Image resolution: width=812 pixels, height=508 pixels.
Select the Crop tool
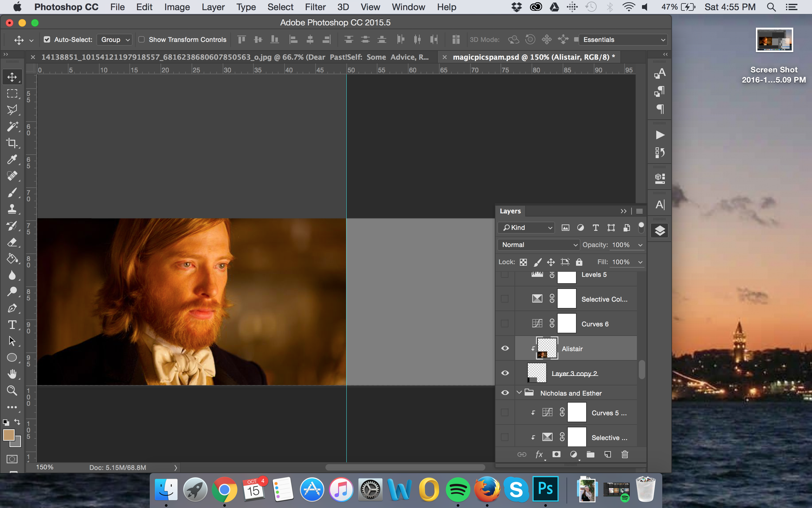(x=12, y=143)
